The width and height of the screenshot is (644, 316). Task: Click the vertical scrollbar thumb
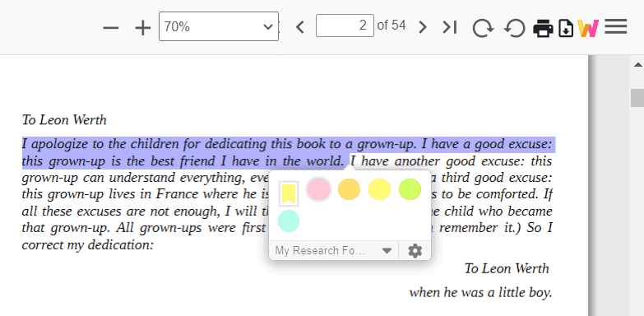pos(637,98)
